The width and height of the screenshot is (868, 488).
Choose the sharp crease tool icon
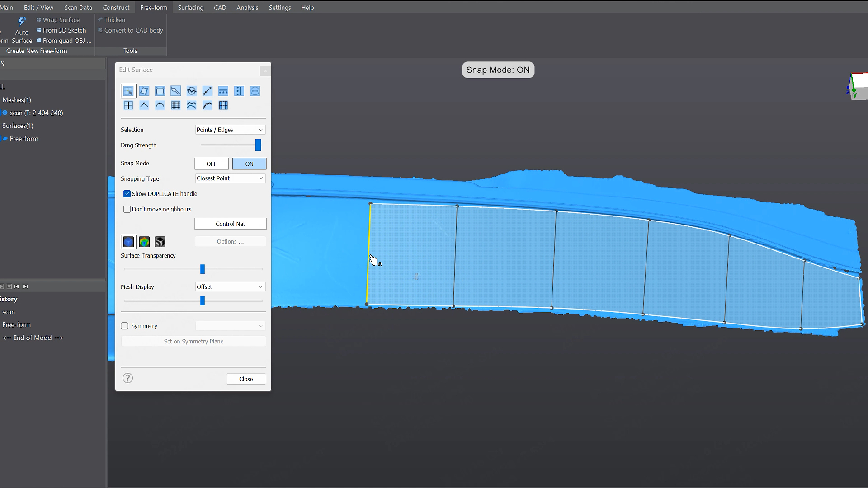click(144, 105)
